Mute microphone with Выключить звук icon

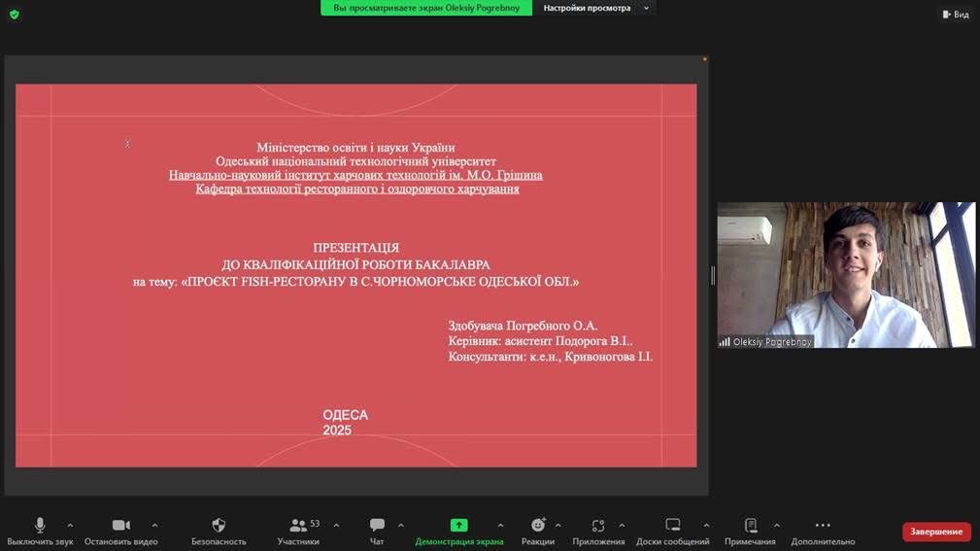(40, 526)
